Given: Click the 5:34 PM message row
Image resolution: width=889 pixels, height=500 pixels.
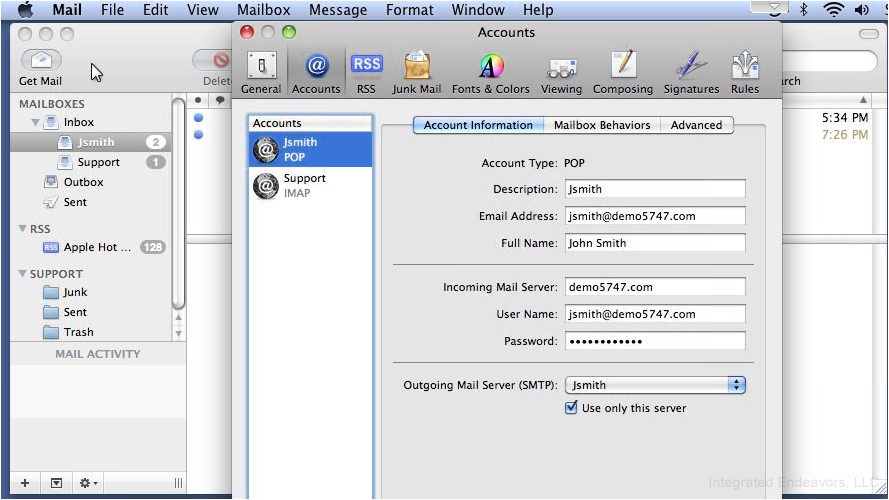Looking at the screenshot, I should pyautogui.click(x=844, y=118).
